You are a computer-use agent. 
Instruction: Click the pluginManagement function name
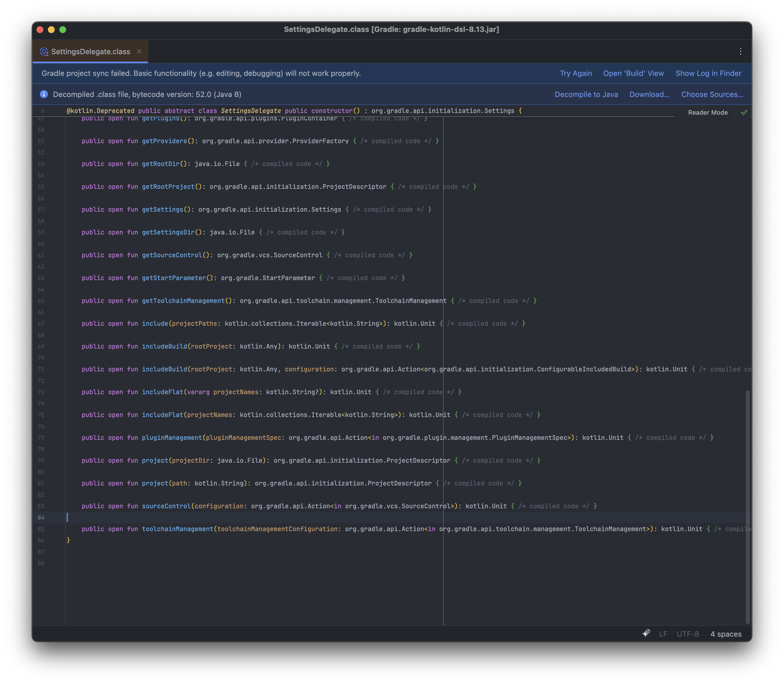pyautogui.click(x=172, y=438)
